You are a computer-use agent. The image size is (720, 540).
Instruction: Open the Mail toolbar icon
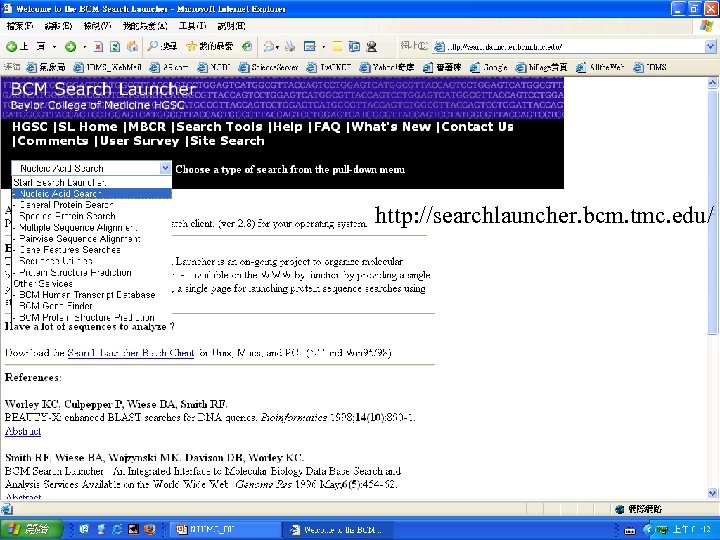[269, 46]
